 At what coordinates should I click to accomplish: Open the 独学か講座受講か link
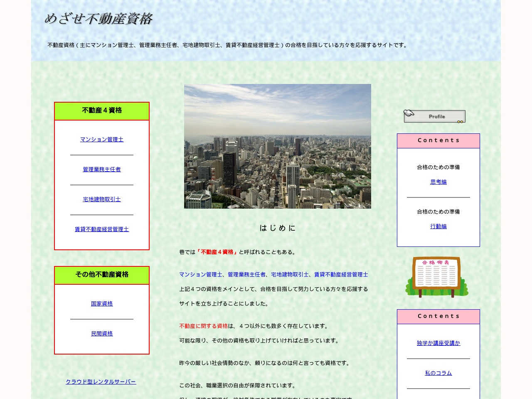[438, 343]
